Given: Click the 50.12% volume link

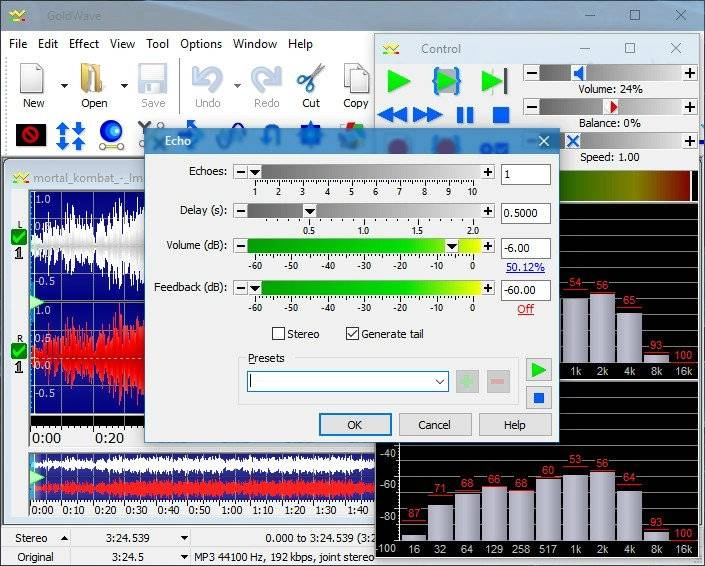Looking at the screenshot, I should point(525,267).
